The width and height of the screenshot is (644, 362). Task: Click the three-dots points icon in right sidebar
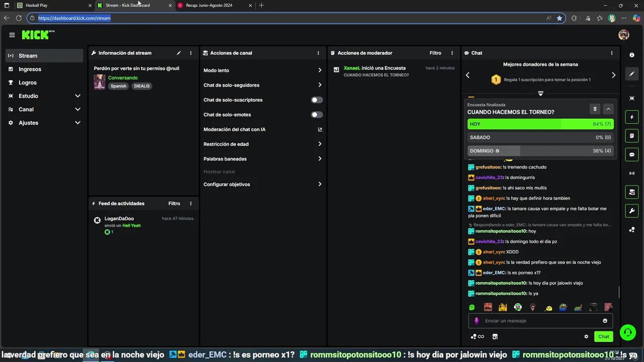632,230
